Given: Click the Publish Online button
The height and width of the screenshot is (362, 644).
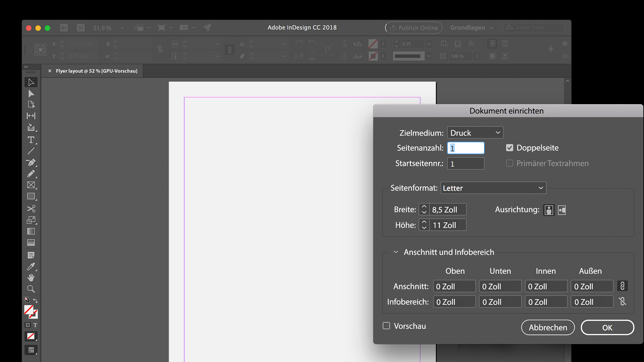Looking at the screenshot, I should [414, 28].
